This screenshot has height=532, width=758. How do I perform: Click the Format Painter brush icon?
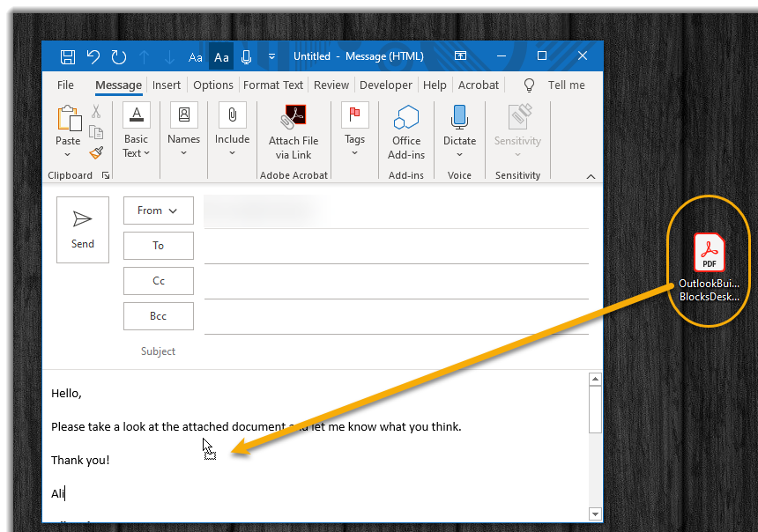tap(95, 151)
